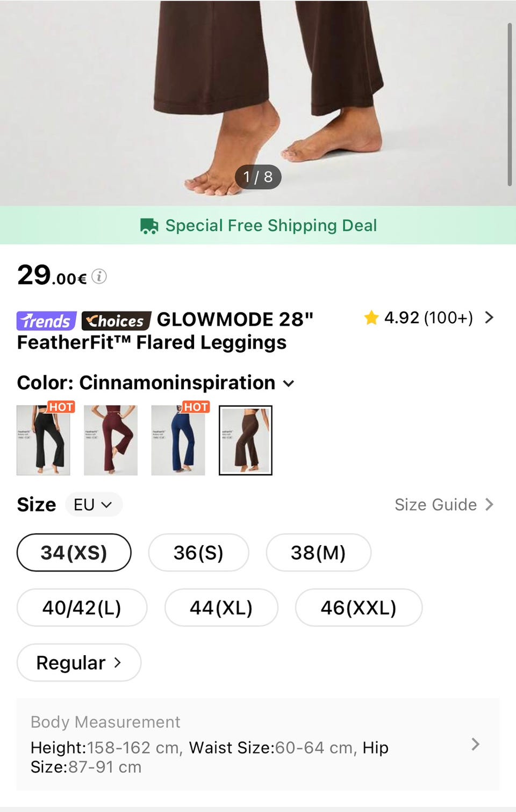Tap the Trends badge
Image resolution: width=516 pixels, height=812 pixels.
[47, 321]
